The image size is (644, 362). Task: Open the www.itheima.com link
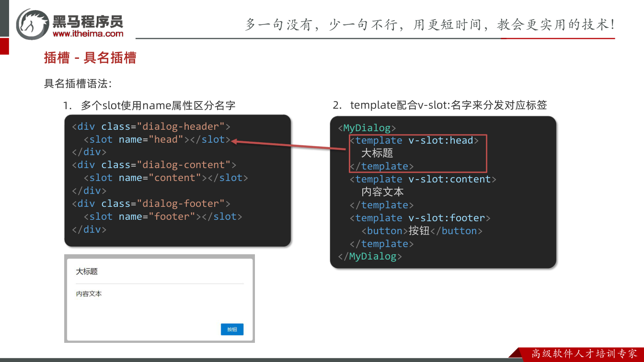(x=88, y=34)
